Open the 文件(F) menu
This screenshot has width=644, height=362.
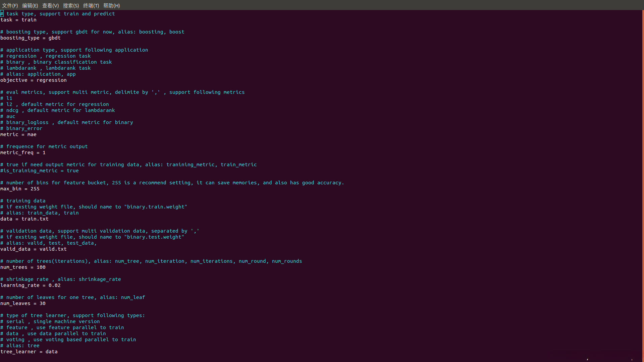tap(10, 5)
